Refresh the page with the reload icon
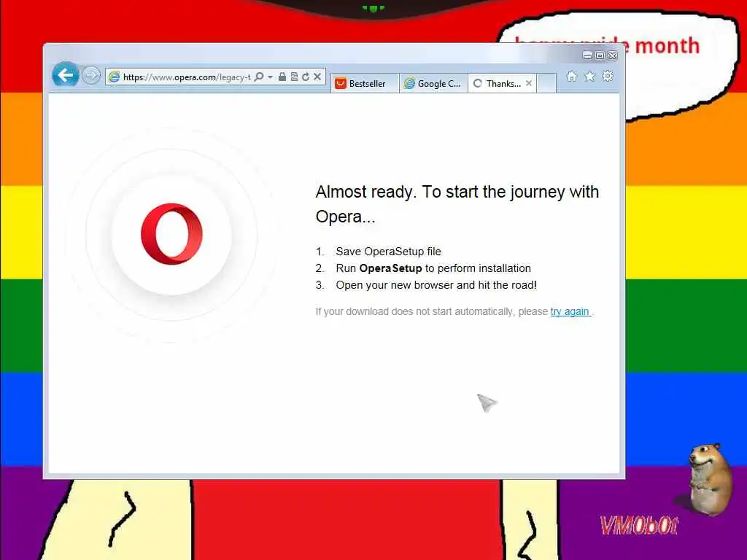The width and height of the screenshot is (747, 560). coord(306,77)
